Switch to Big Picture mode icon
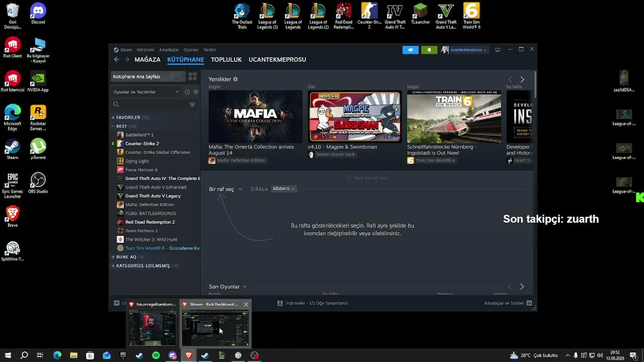The image size is (644, 362). 498,50
